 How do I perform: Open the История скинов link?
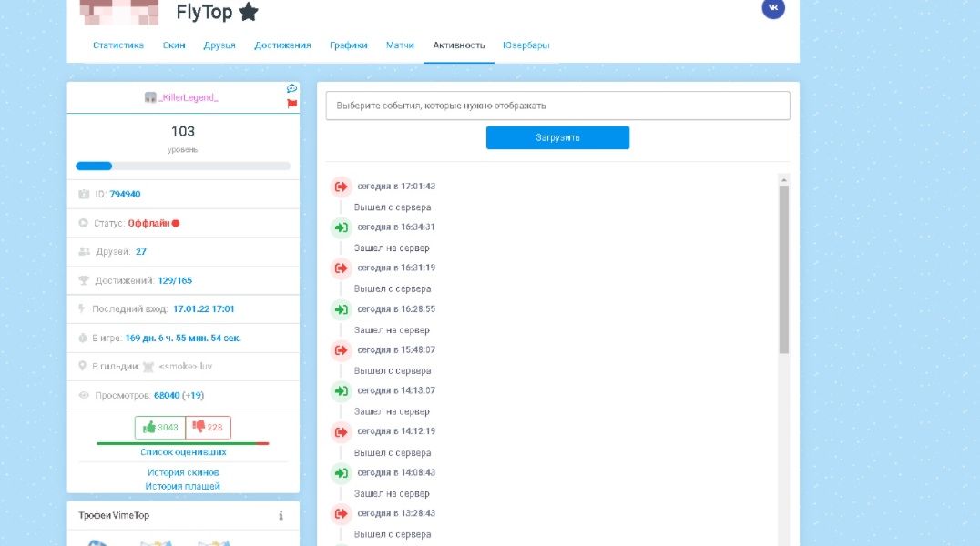[183, 472]
